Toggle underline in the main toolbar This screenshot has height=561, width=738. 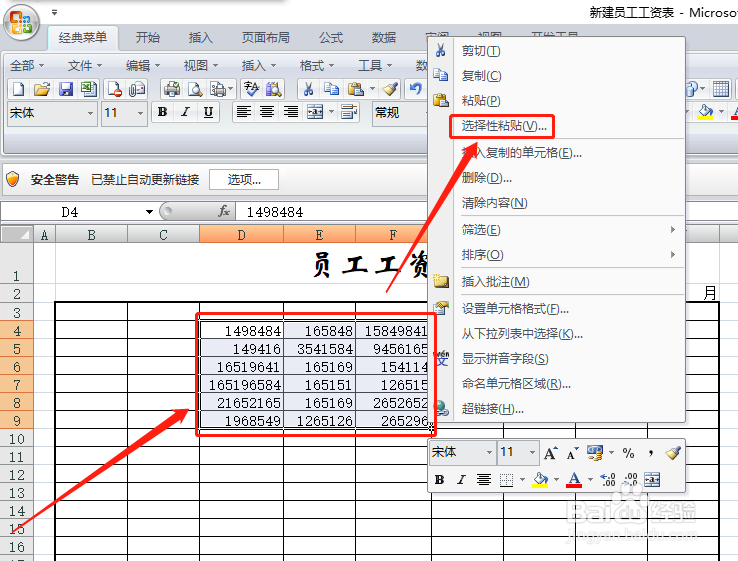(208, 112)
